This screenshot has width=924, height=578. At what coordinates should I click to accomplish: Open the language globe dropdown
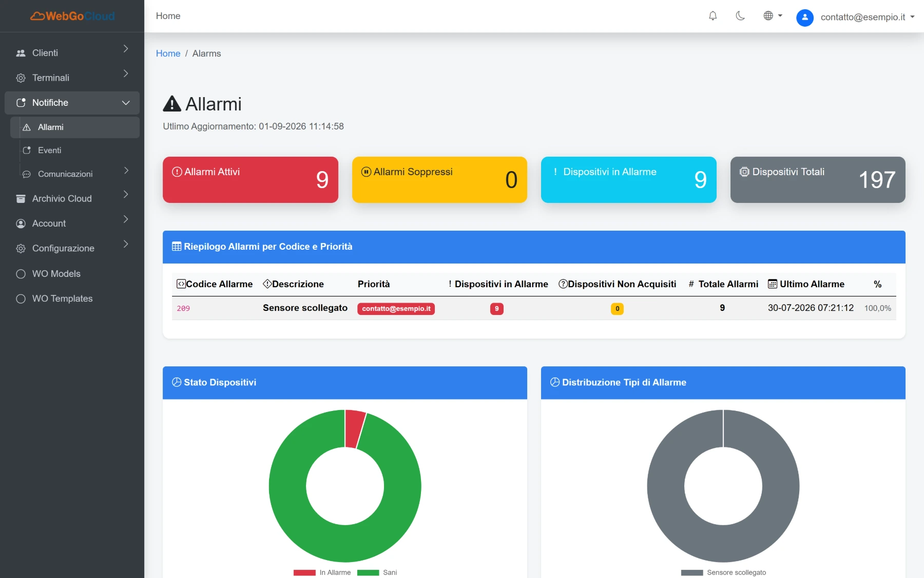point(773,16)
